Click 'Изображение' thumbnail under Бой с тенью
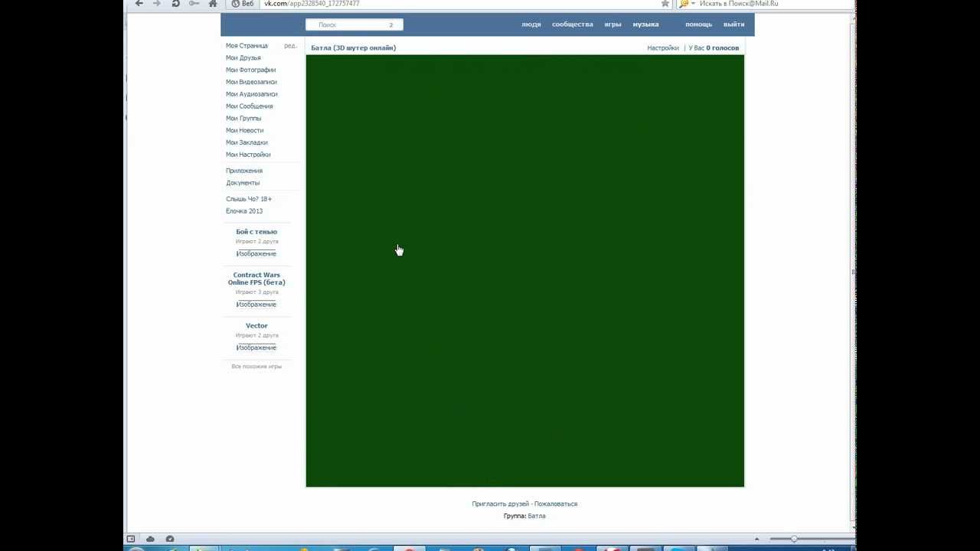Image resolution: width=980 pixels, height=551 pixels. pos(256,253)
